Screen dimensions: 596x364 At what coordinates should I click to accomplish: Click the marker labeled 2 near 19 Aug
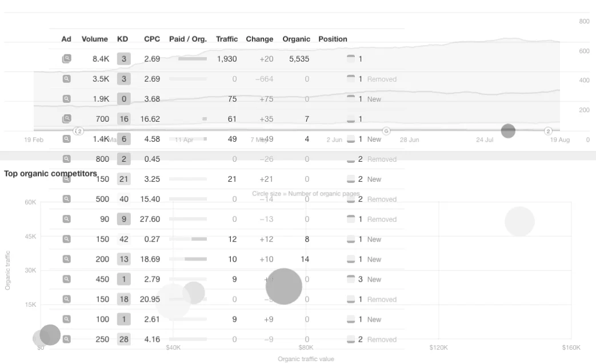pos(548,131)
